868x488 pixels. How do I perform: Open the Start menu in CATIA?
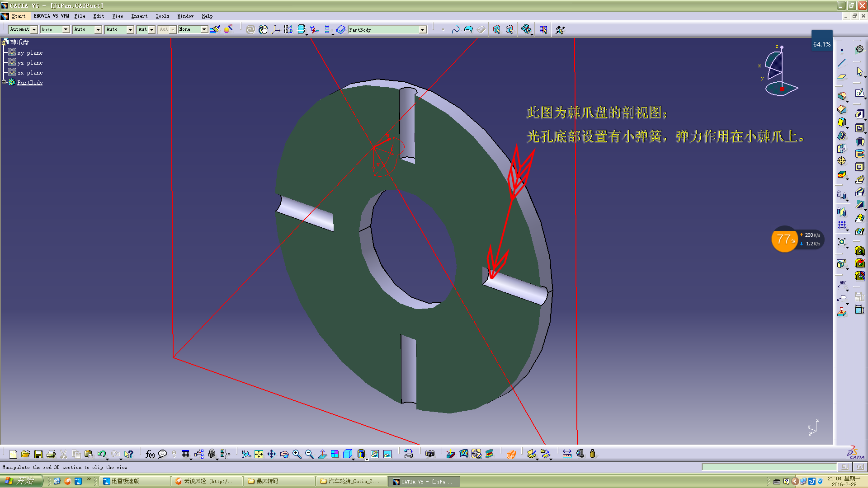click(x=19, y=16)
